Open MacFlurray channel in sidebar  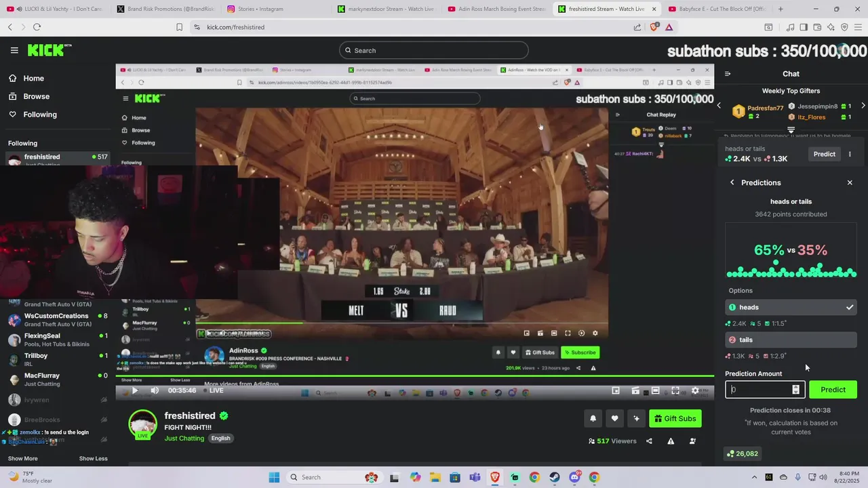tap(58, 379)
